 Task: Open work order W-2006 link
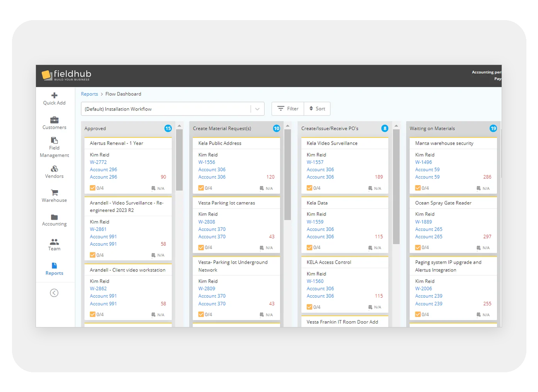(x=424, y=289)
